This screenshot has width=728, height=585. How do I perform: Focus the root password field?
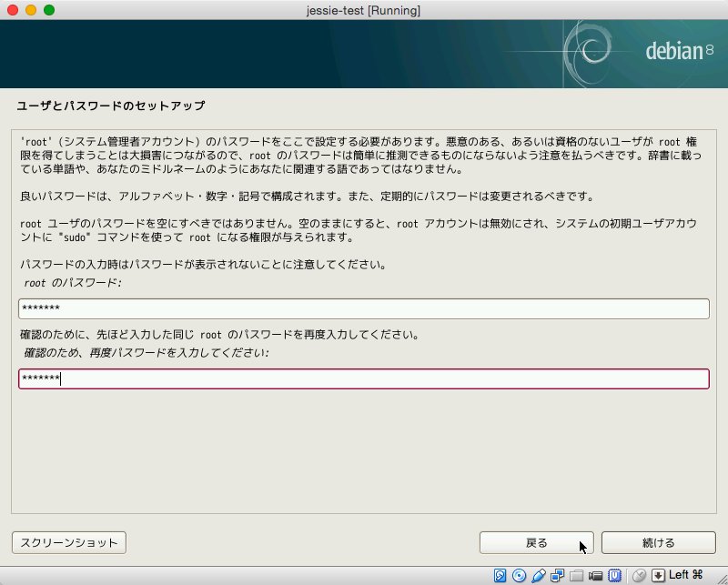tap(364, 308)
